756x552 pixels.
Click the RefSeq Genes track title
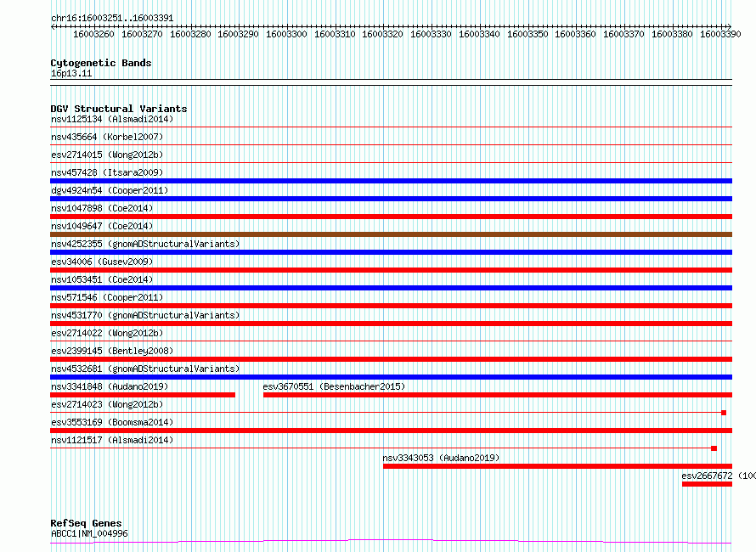tap(87, 523)
